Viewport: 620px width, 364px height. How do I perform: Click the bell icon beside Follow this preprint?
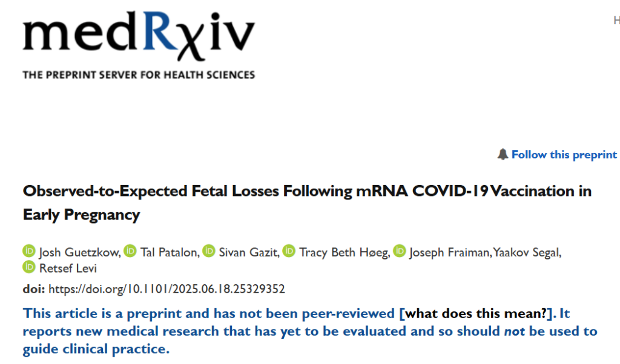click(503, 155)
